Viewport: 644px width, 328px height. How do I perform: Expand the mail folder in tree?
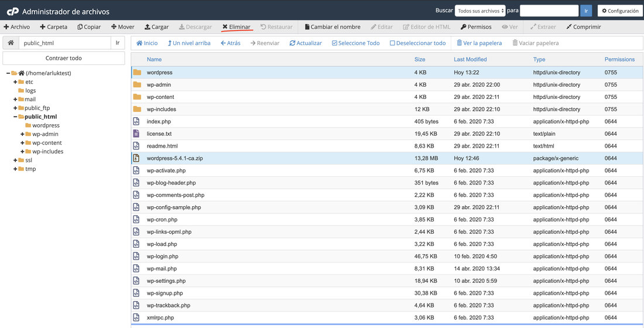pos(15,99)
